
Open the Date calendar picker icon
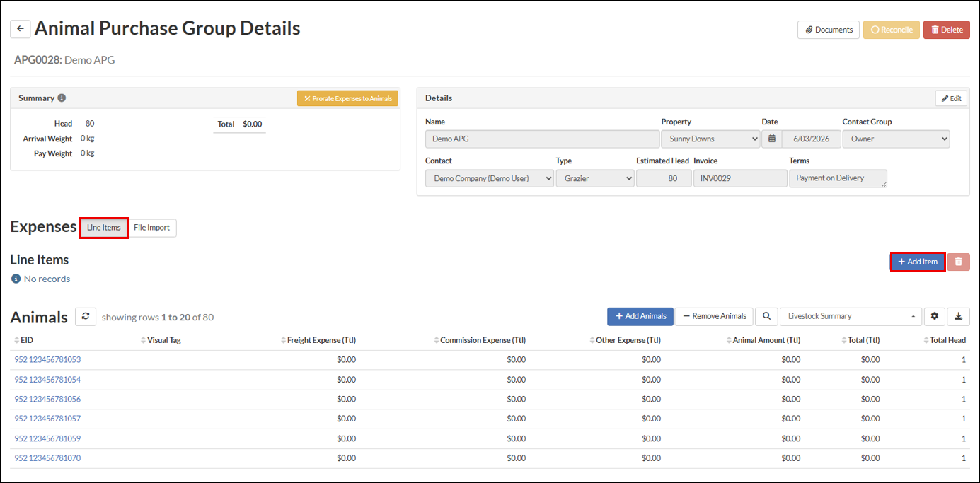(772, 139)
